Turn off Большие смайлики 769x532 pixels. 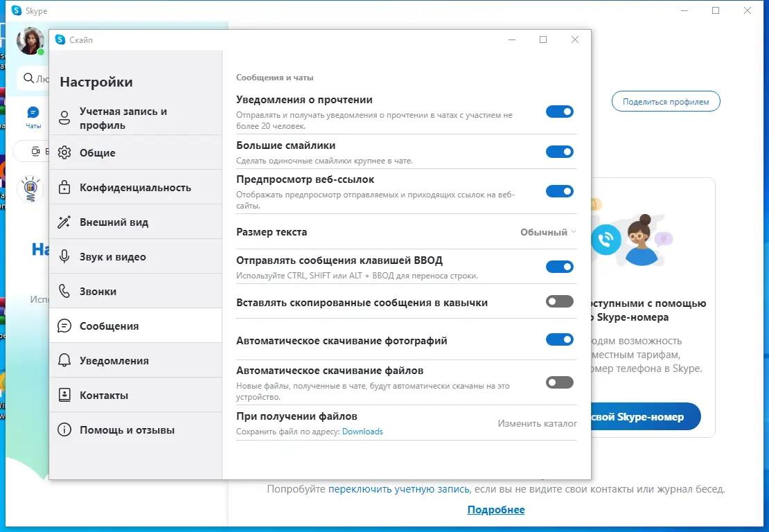click(x=560, y=152)
